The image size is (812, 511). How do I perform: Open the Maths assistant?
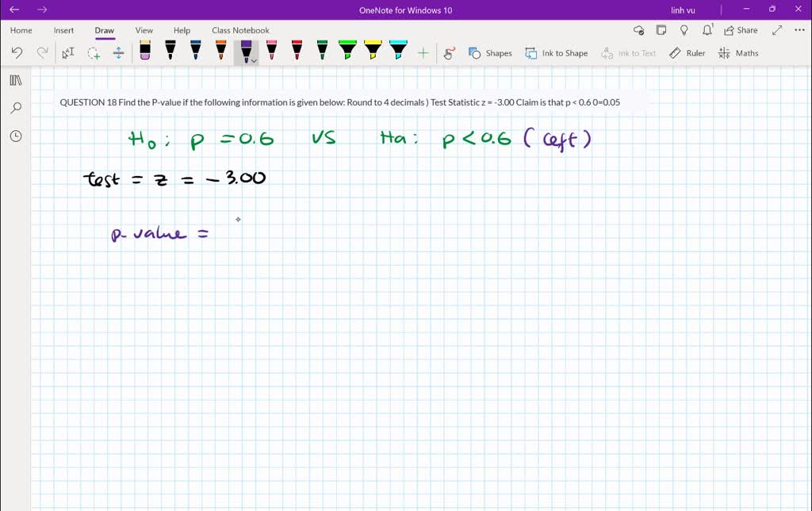(x=738, y=52)
